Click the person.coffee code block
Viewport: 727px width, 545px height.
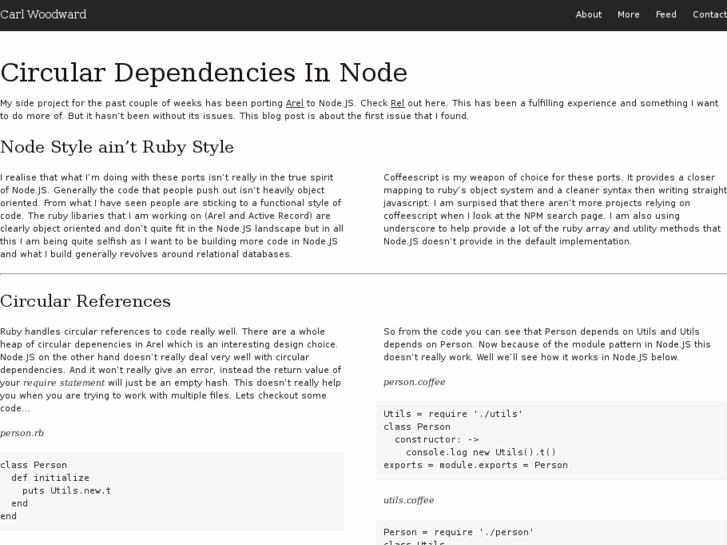pyautogui.click(x=551, y=439)
